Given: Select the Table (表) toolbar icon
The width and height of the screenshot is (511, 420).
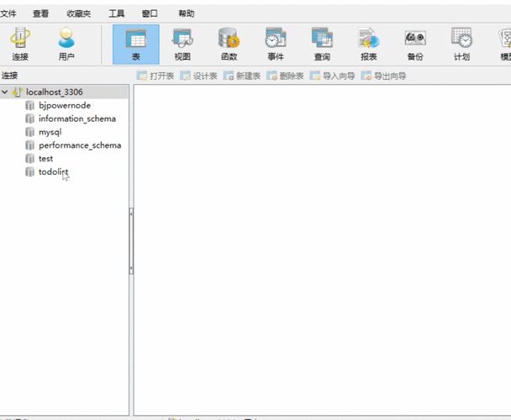Looking at the screenshot, I should 135,44.
